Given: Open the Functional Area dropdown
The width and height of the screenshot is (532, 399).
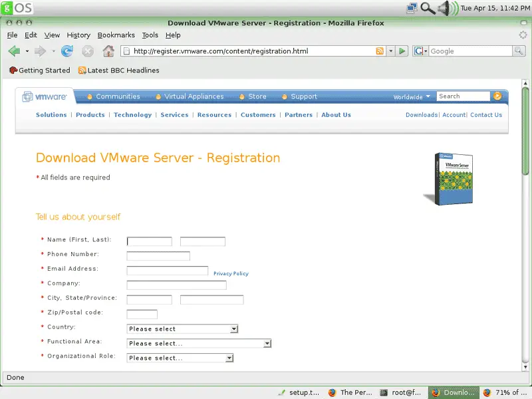Looking at the screenshot, I should (199, 343).
